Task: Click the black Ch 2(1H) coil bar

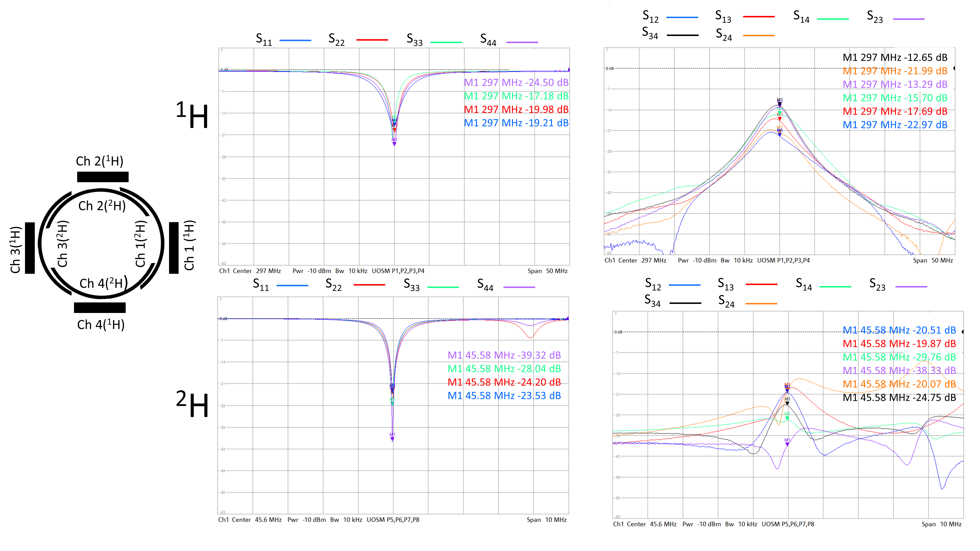Action: coord(103,177)
